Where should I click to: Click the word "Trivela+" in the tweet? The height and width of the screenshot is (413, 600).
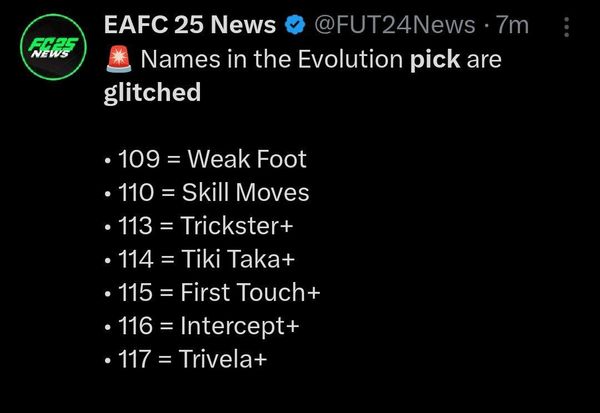click(223, 359)
